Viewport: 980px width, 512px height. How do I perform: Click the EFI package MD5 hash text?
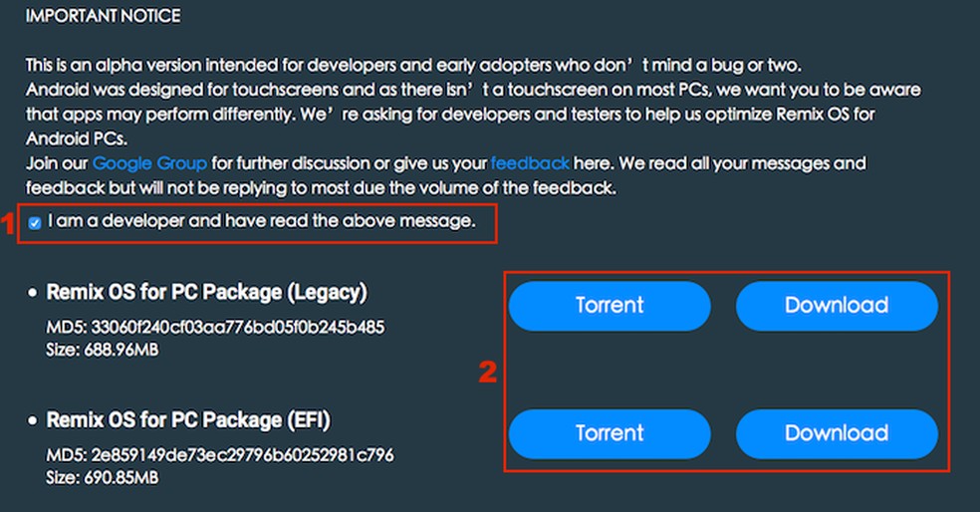tap(220, 455)
